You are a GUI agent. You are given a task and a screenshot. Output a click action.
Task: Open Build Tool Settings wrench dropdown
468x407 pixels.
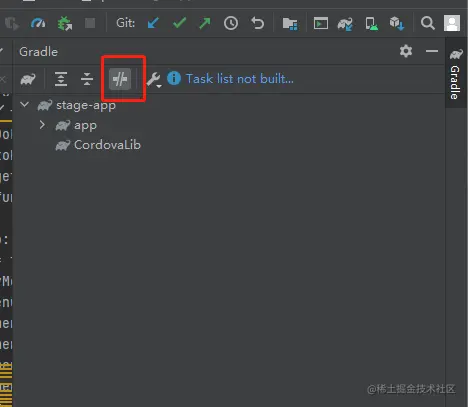[154, 80]
